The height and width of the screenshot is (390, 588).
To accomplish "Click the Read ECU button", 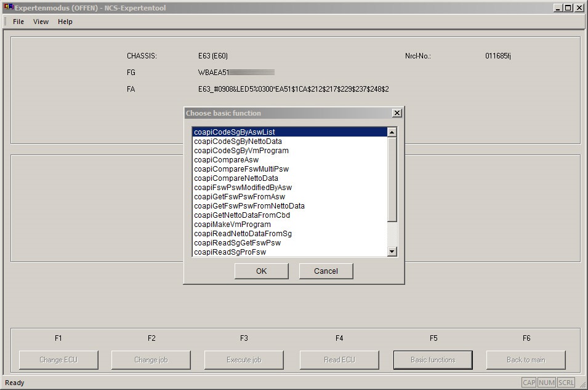I will (x=339, y=360).
